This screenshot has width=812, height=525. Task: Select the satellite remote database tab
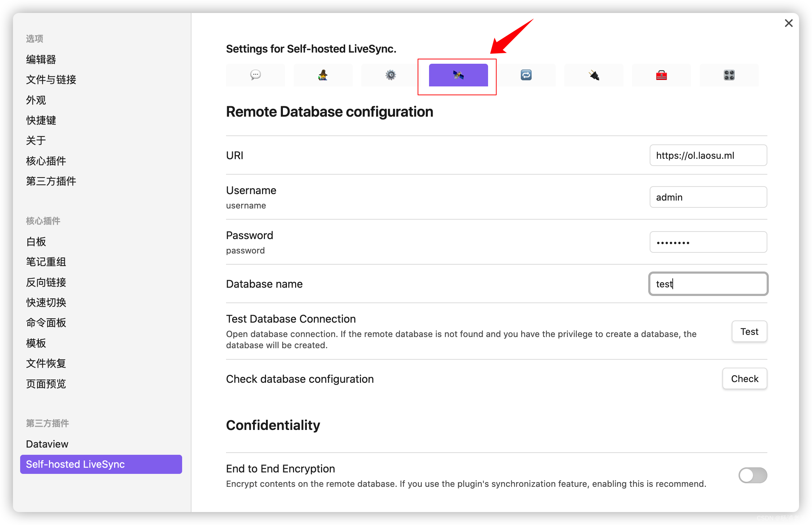point(458,75)
